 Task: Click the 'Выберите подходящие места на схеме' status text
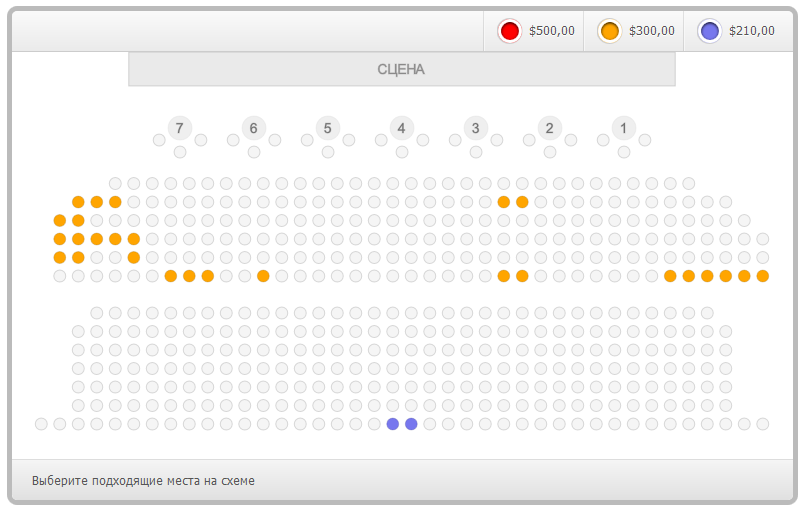coord(143,481)
